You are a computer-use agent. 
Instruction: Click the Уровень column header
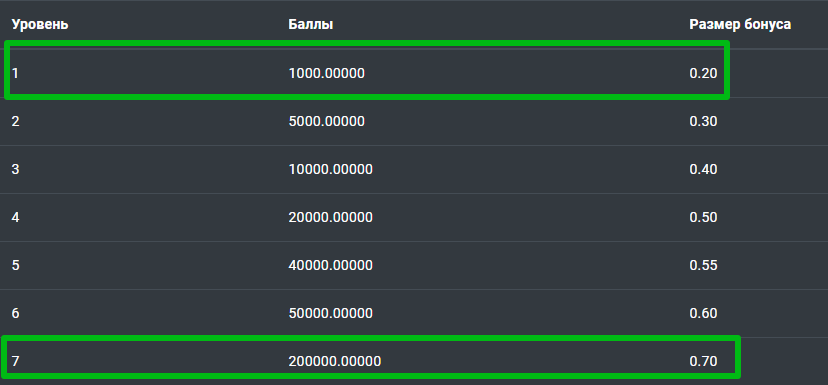(x=40, y=24)
